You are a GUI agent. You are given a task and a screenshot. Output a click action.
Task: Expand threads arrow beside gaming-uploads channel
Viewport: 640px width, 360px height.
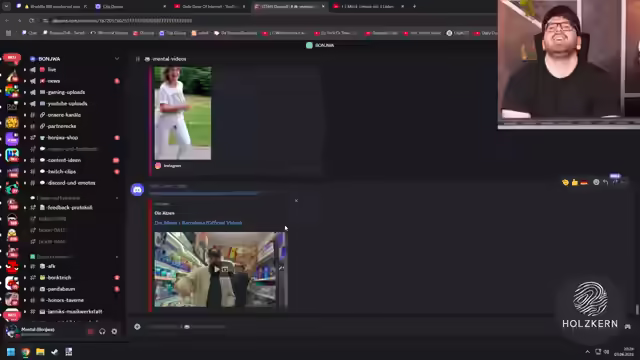click(25, 92)
